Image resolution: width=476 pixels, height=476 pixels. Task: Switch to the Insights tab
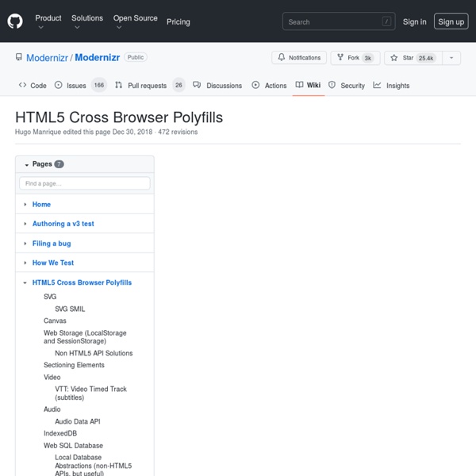coord(391,86)
